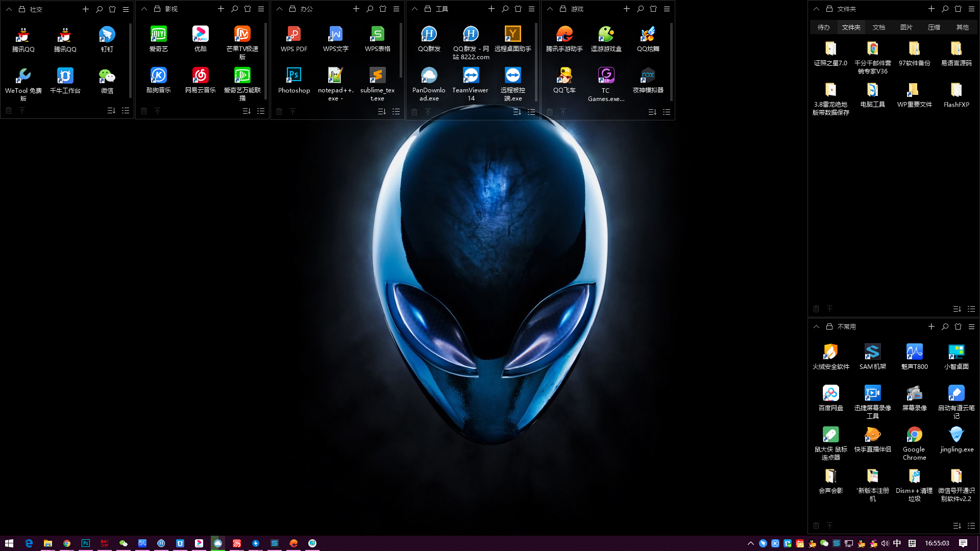The height and width of the screenshot is (551, 980).
Task: Open skin settings of 工具 group
Action: [518, 9]
